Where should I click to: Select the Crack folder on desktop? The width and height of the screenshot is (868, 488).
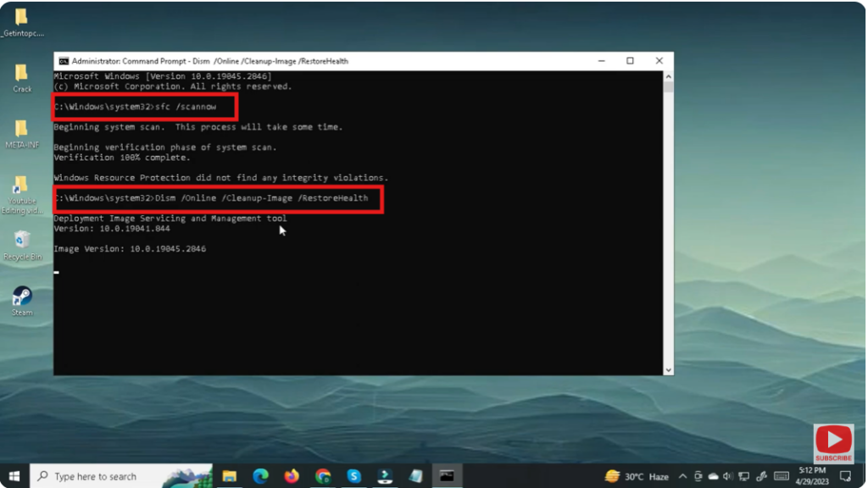tap(22, 75)
